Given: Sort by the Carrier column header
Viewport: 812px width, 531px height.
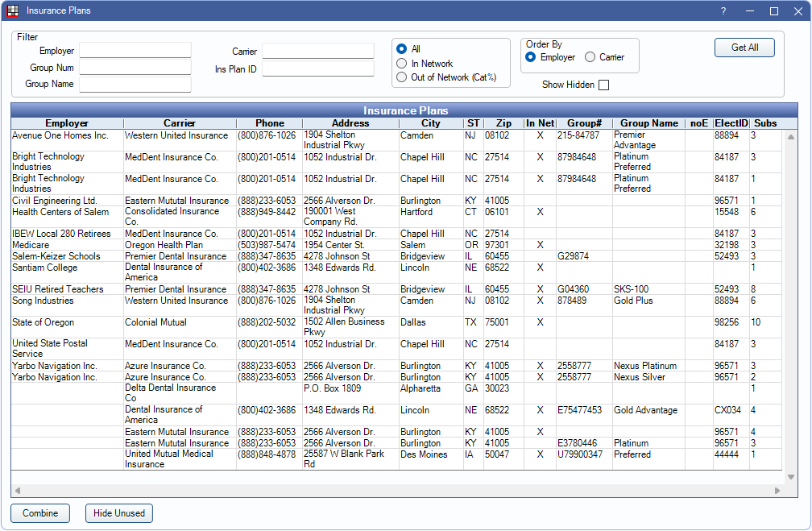Looking at the screenshot, I should [x=180, y=123].
